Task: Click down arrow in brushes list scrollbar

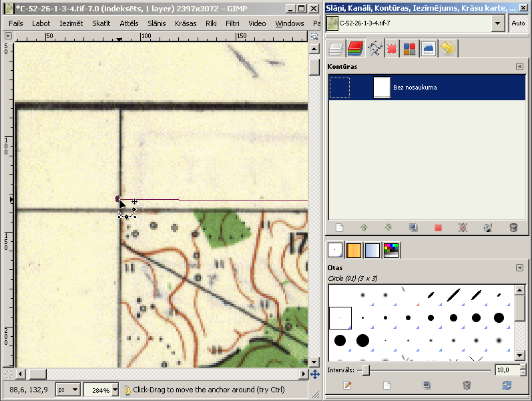Action: click(520, 356)
